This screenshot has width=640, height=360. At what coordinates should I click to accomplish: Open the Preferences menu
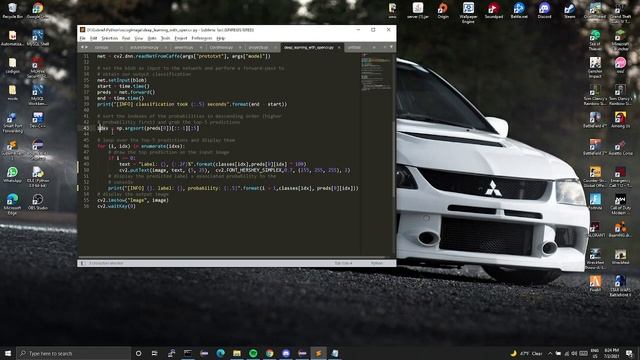[202, 38]
